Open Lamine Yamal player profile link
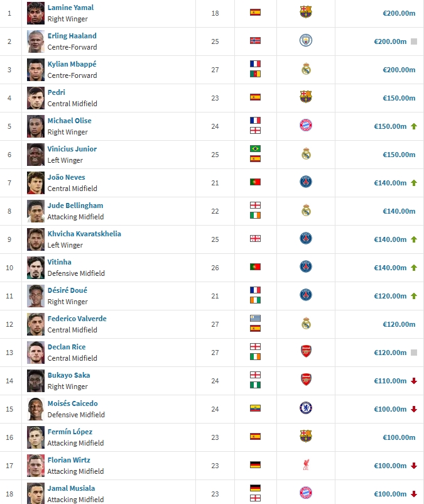This screenshot has width=424, height=504. 70,8
